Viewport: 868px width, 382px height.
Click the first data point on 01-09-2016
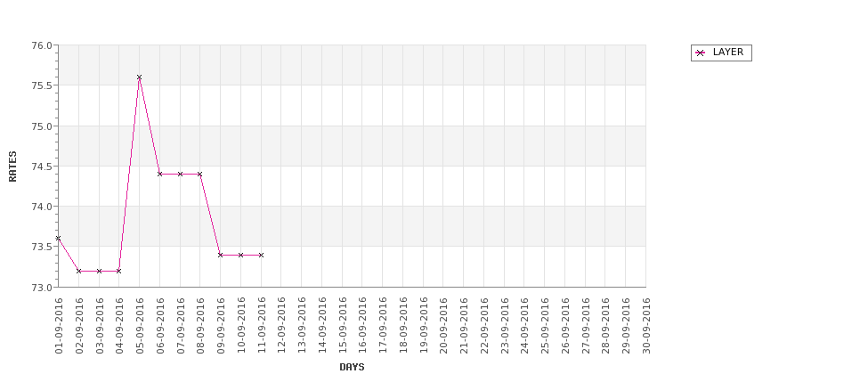[58, 238]
